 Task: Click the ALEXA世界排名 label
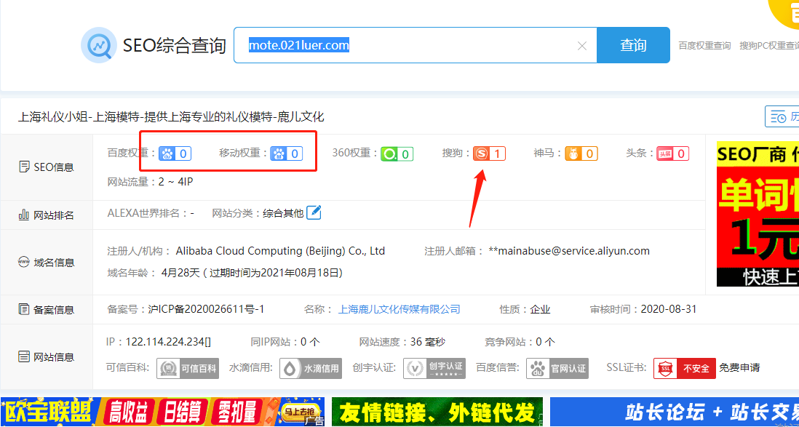click(x=147, y=213)
